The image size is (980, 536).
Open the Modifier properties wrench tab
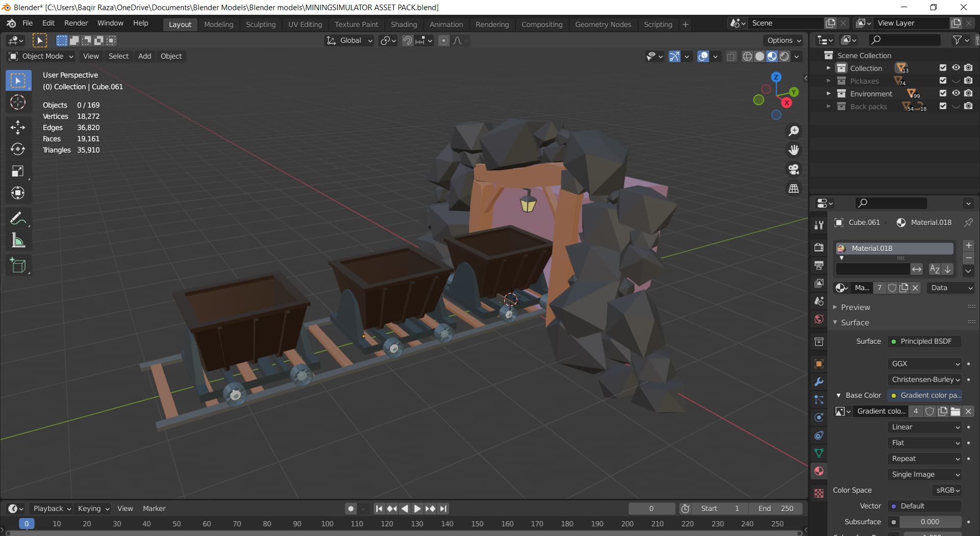click(819, 382)
